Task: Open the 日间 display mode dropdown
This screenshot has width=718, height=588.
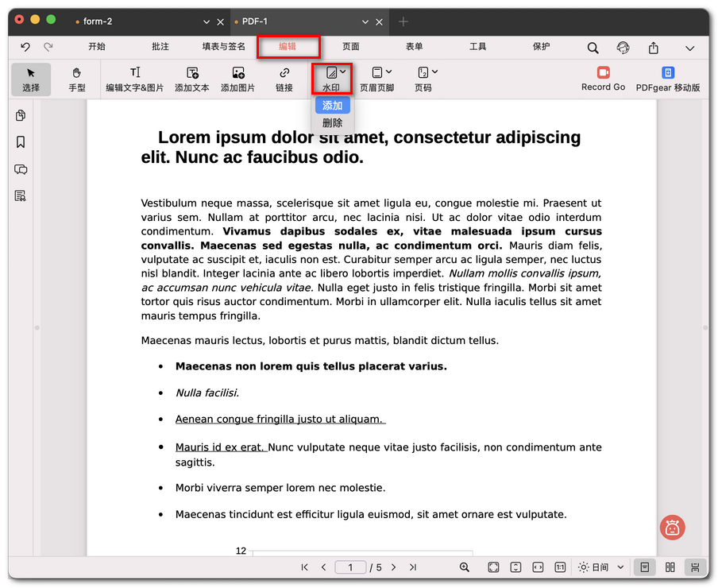Action: (x=620, y=567)
